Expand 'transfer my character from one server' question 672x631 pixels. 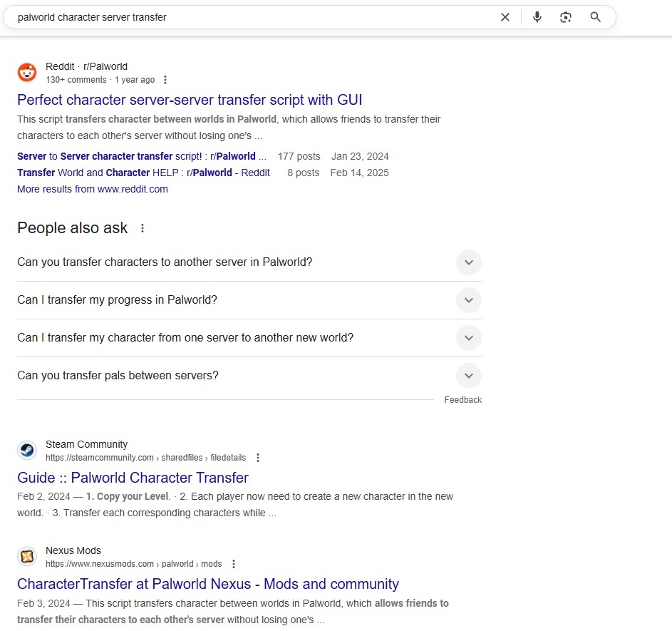pyautogui.click(x=249, y=338)
